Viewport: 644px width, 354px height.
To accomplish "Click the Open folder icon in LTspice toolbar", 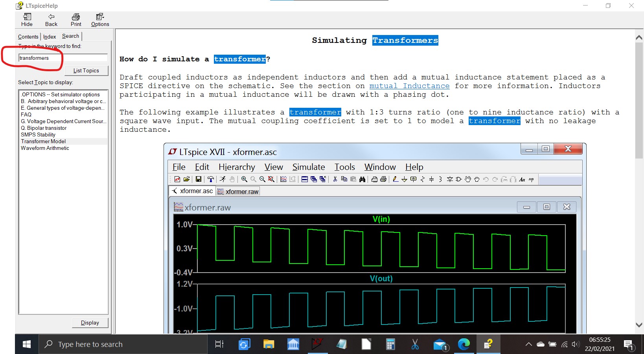I will coord(187,179).
